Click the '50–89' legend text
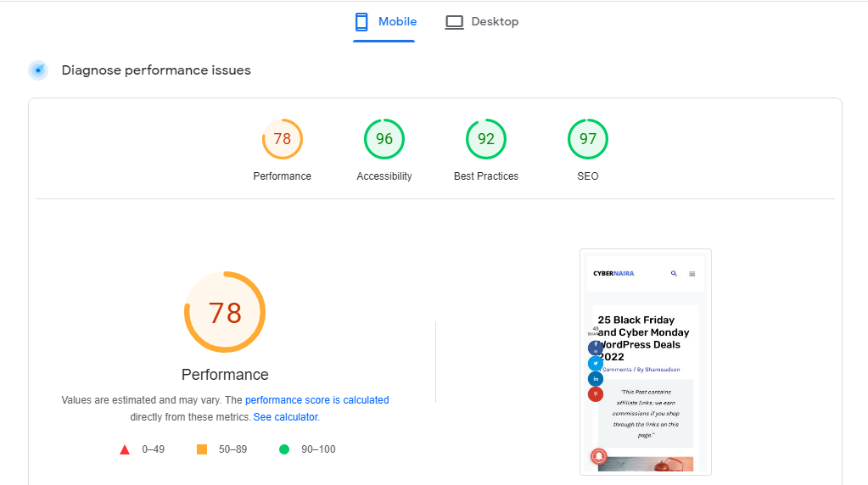This screenshot has height=485, width=868. 233,449
